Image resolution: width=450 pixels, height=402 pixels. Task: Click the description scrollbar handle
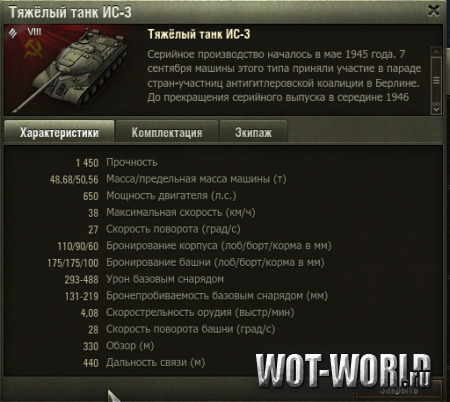pyautogui.click(x=436, y=80)
